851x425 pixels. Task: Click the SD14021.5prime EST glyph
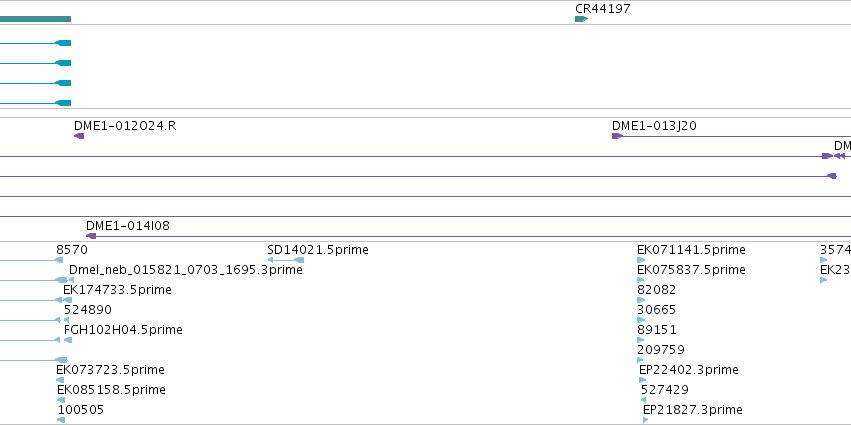pos(286,260)
